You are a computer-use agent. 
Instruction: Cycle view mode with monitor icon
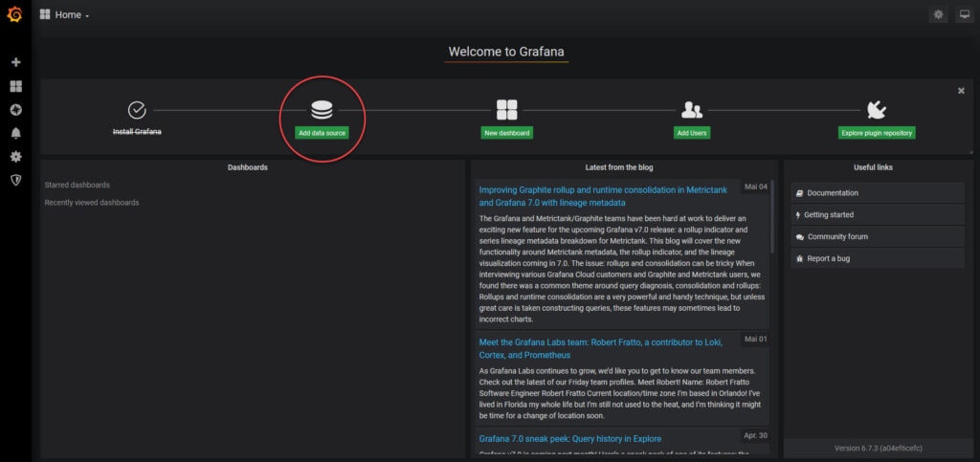click(965, 14)
